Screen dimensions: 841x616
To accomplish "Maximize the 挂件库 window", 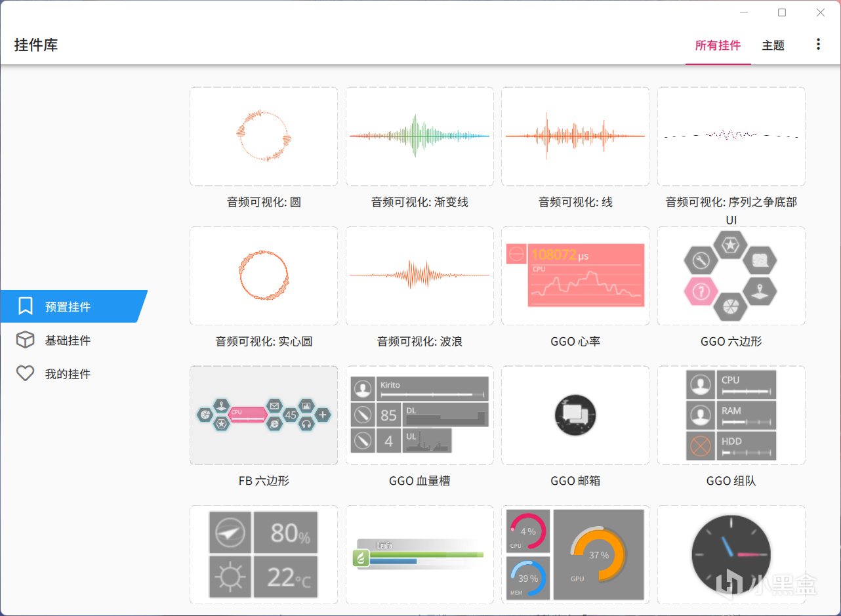I will [x=782, y=12].
